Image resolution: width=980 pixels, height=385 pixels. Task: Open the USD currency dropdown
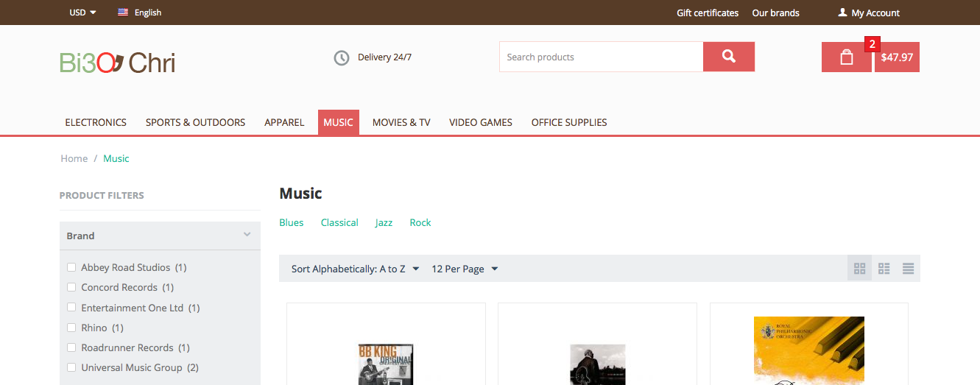point(82,13)
